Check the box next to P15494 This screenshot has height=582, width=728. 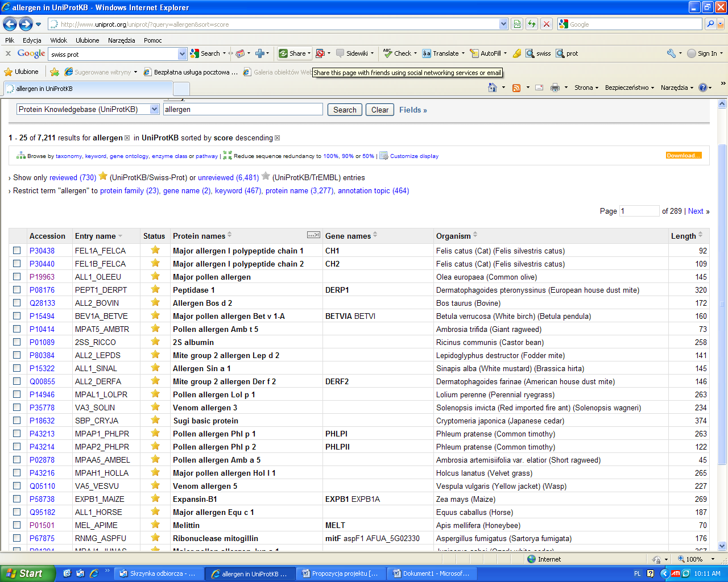coord(17,316)
